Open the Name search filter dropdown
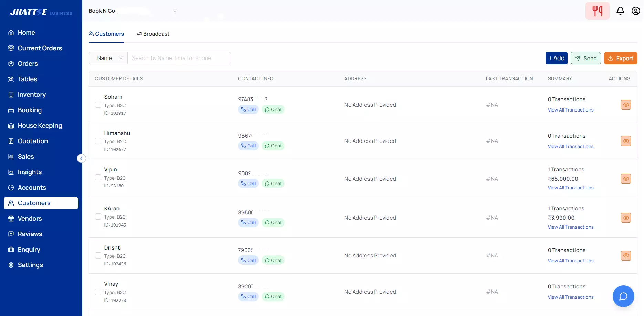 107,58
